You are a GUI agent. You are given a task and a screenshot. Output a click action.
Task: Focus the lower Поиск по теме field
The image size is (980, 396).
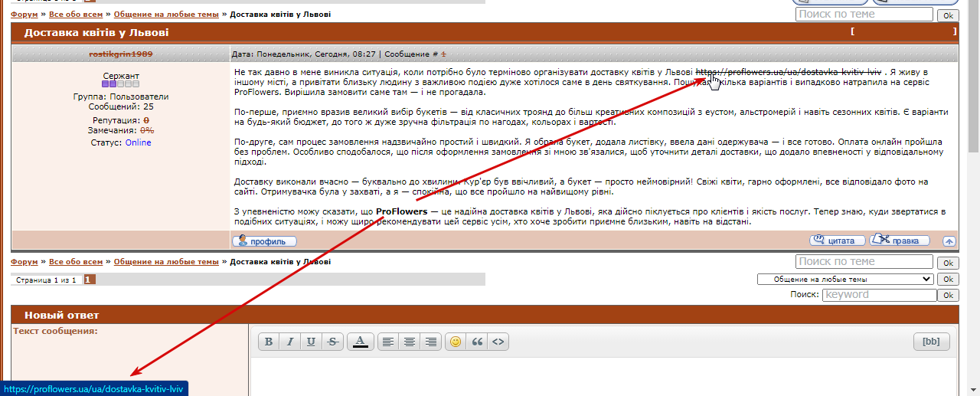pos(864,261)
